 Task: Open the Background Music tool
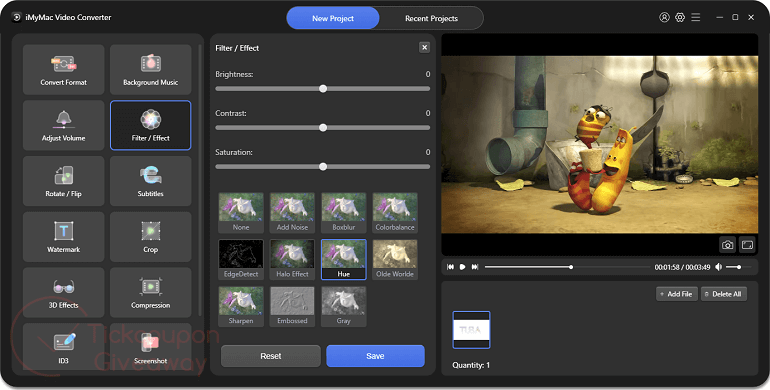150,70
